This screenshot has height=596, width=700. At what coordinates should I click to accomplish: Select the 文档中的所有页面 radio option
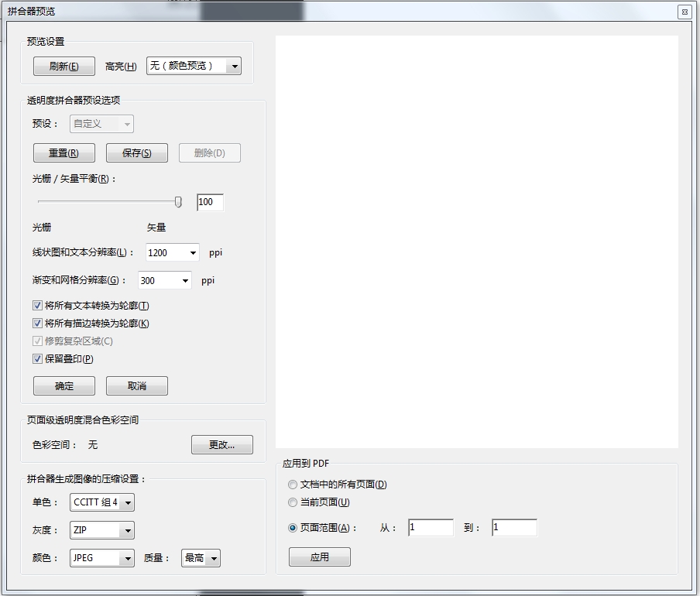tap(293, 485)
